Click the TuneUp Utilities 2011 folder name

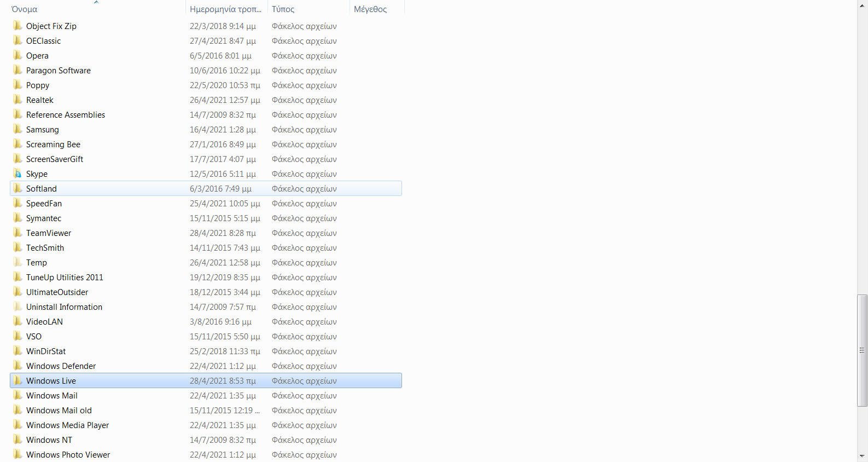coord(65,277)
